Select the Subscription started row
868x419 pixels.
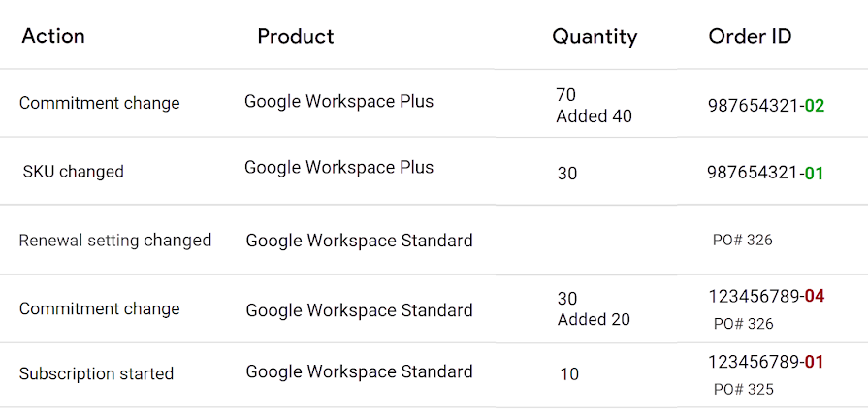click(434, 375)
